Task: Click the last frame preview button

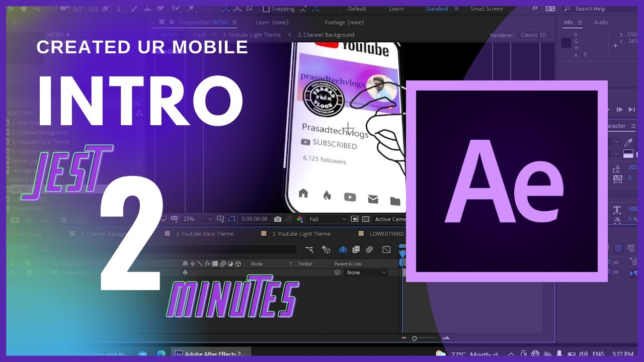Action: click(632, 110)
